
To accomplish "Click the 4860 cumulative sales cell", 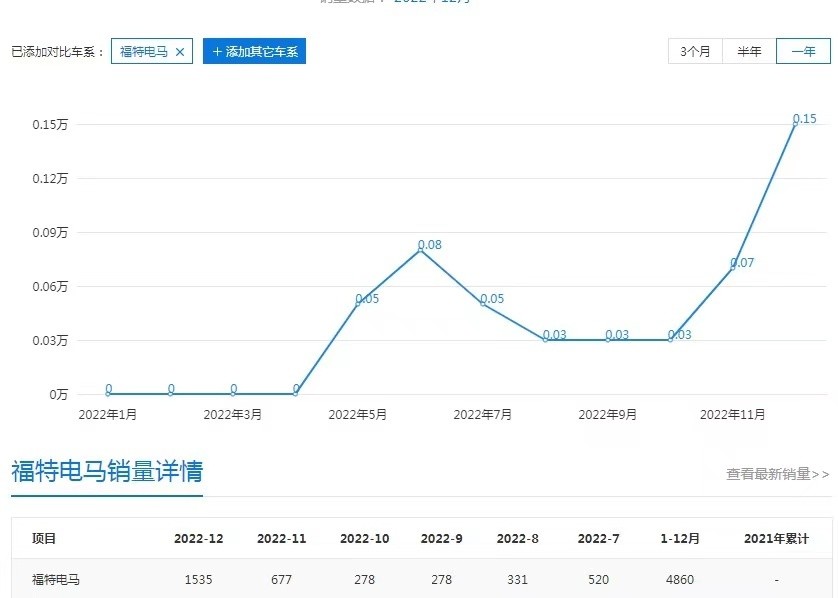I will 680,579.
